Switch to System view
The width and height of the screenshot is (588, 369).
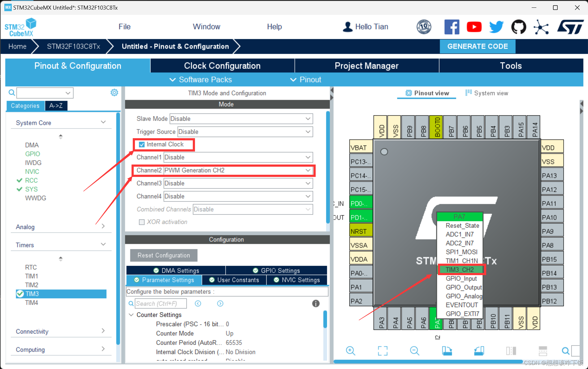(x=487, y=93)
